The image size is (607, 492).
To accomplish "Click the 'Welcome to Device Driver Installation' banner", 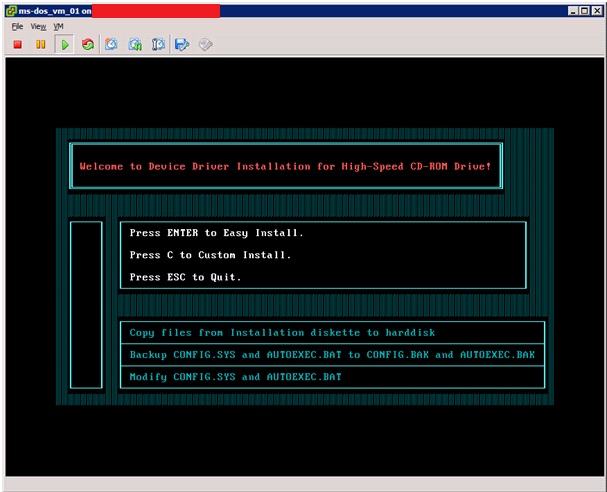I will (x=286, y=166).
